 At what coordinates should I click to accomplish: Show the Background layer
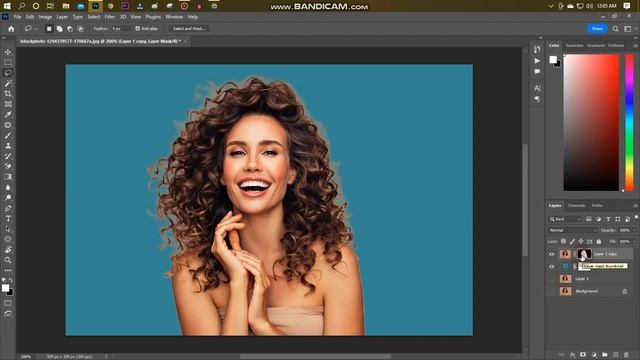[x=552, y=291]
